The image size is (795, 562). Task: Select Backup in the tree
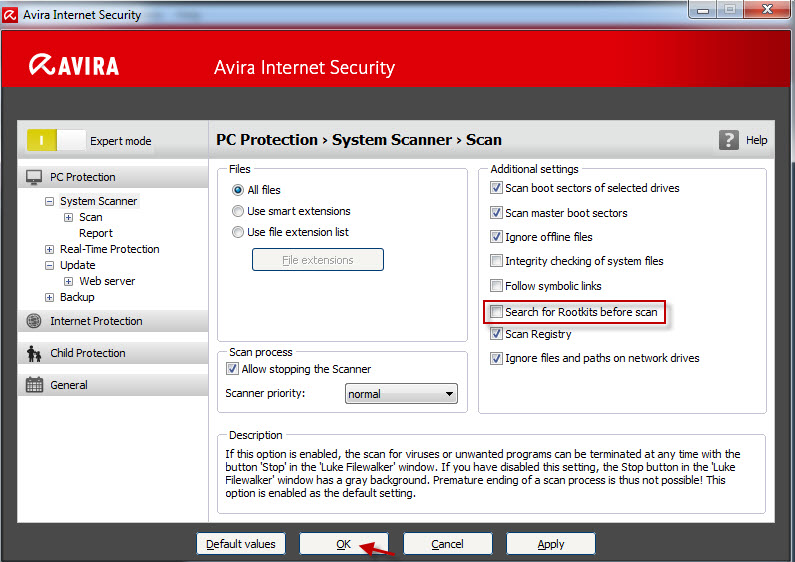click(x=77, y=297)
